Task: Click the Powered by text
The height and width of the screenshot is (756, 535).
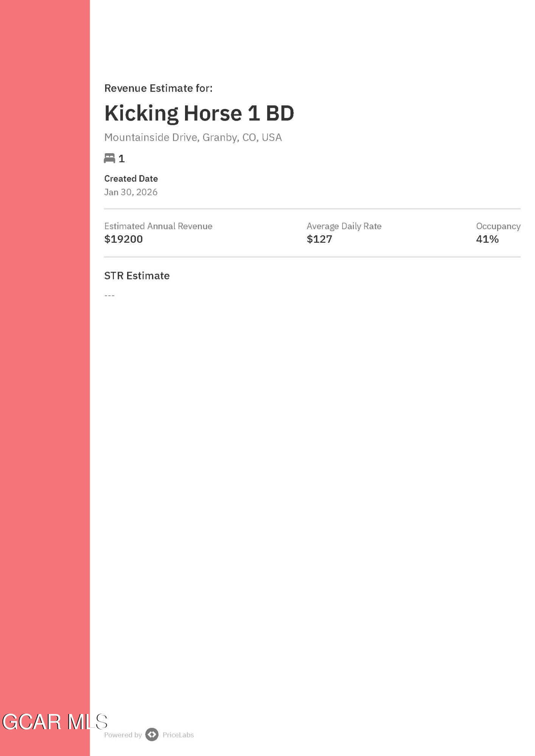Action: coord(123,735)
